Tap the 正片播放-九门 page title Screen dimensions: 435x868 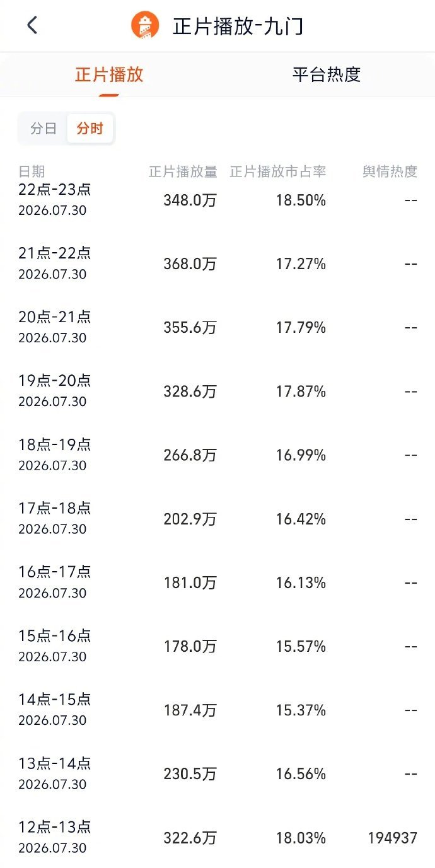pyautogui.click(x=238, y=26)
